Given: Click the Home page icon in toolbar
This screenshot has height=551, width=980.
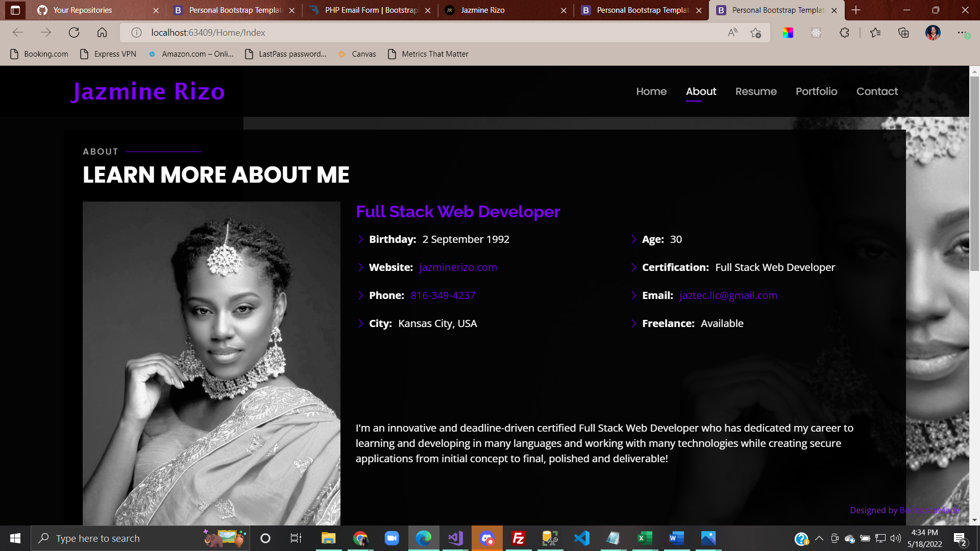Looking at the screenshot, I should (102, 33).
